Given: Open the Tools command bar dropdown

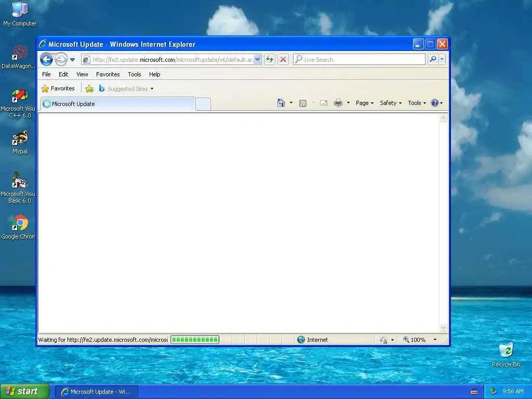Looking at the screenshot, I should tap(417, 103).
